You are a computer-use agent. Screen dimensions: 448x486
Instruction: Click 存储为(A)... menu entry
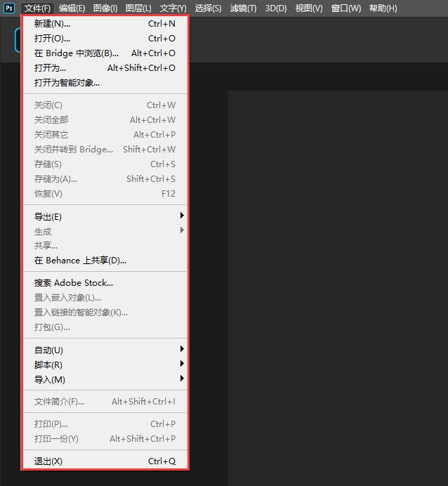point(105,179)
